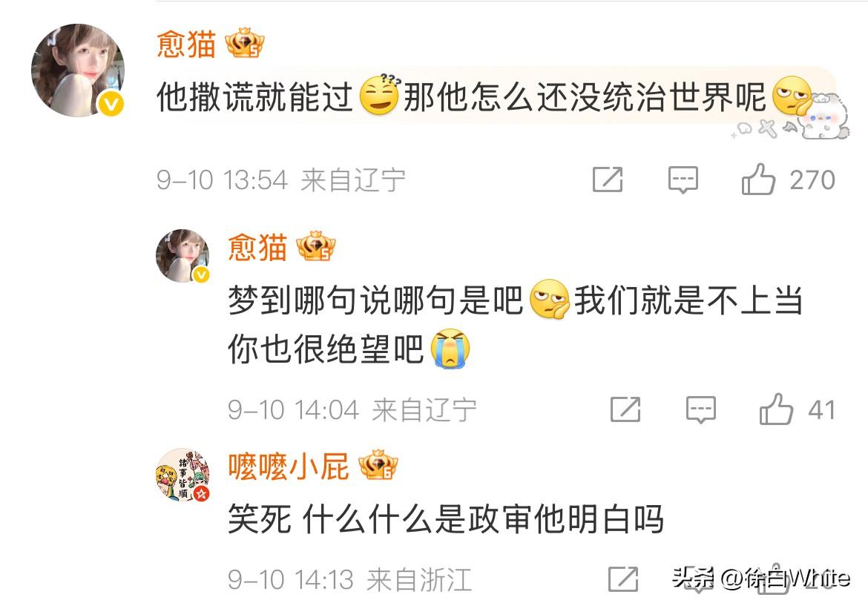Like the reply with 41 likes
Image resolution: width=868 pixels, height=606 pixels.
pos(776,409)
